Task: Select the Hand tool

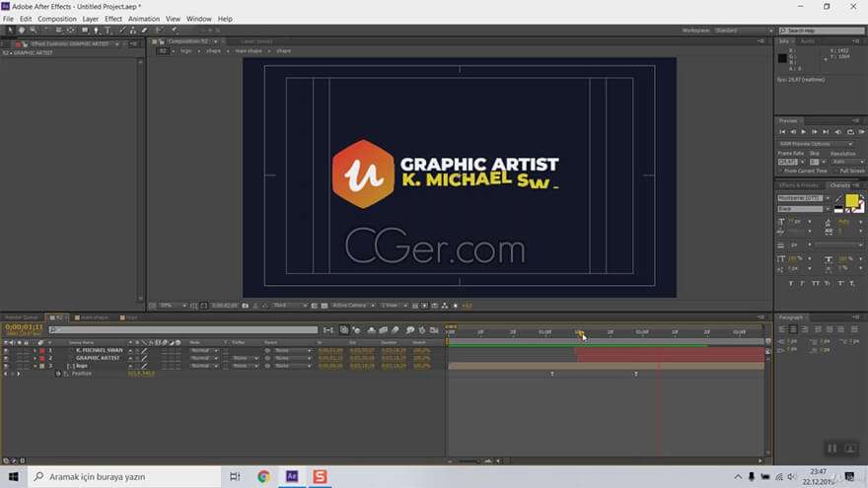Action: coord(22,31)
